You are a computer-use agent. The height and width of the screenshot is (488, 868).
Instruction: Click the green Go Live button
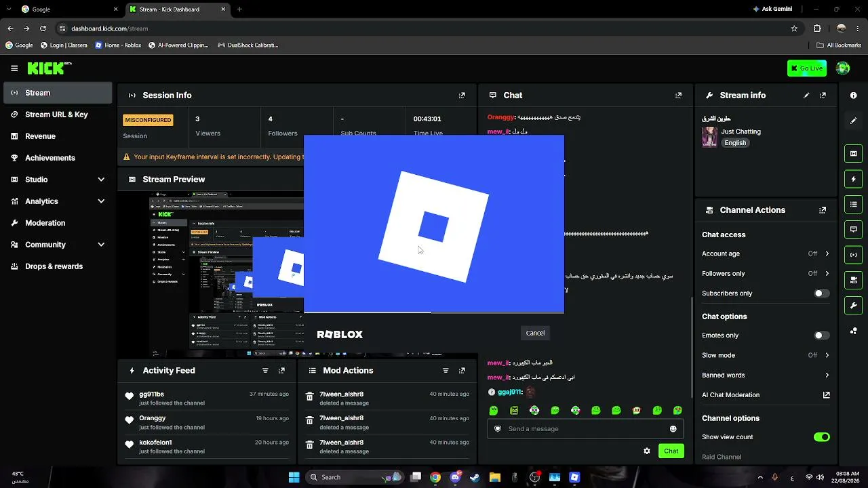807,68
